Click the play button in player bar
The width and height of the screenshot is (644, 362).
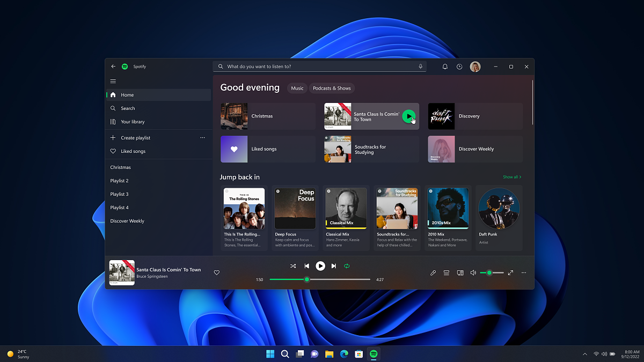pyautogui.click(x=320, y=266)
